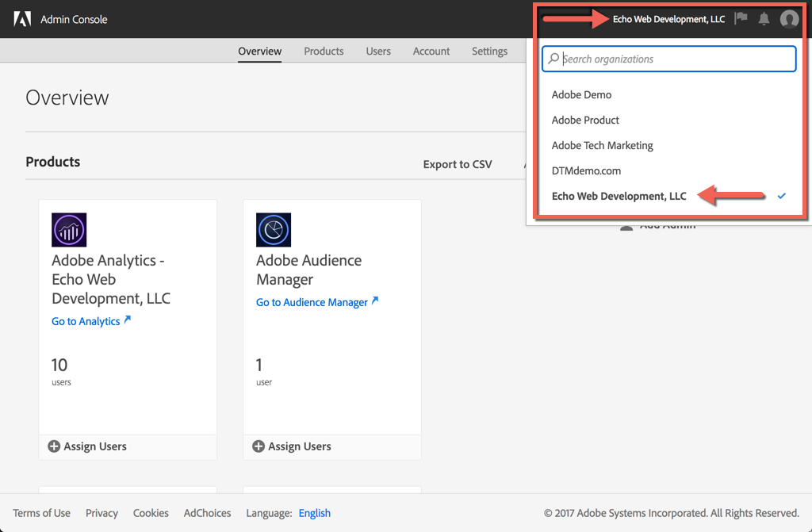Open the user profile avatar
This screenshot has height=532, width=812.
point(789,19)
